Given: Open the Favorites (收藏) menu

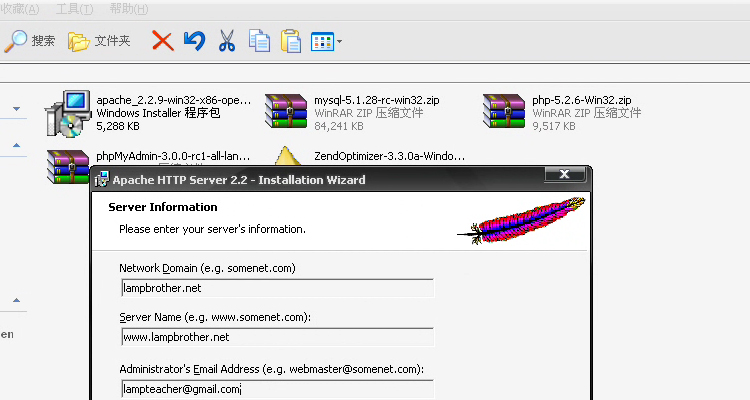Looking at the screenshot, I should click(19, 9).
